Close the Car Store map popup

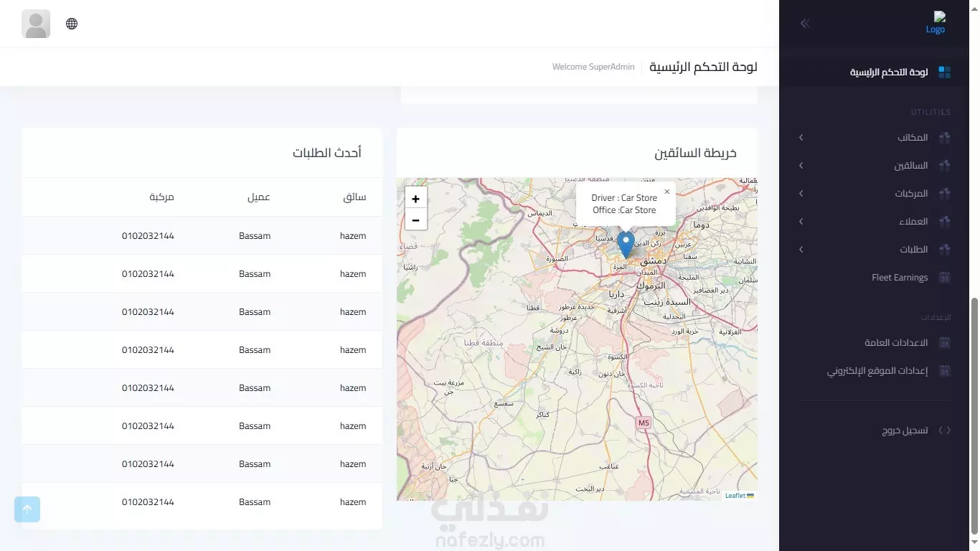click(x=666, y=192)
